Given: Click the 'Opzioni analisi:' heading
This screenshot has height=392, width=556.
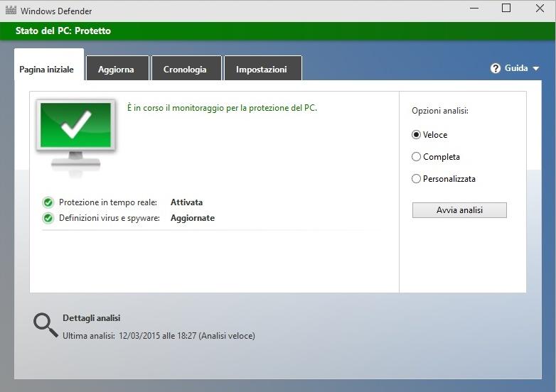Looking at the screenshot, I should (x=440, y=111).
